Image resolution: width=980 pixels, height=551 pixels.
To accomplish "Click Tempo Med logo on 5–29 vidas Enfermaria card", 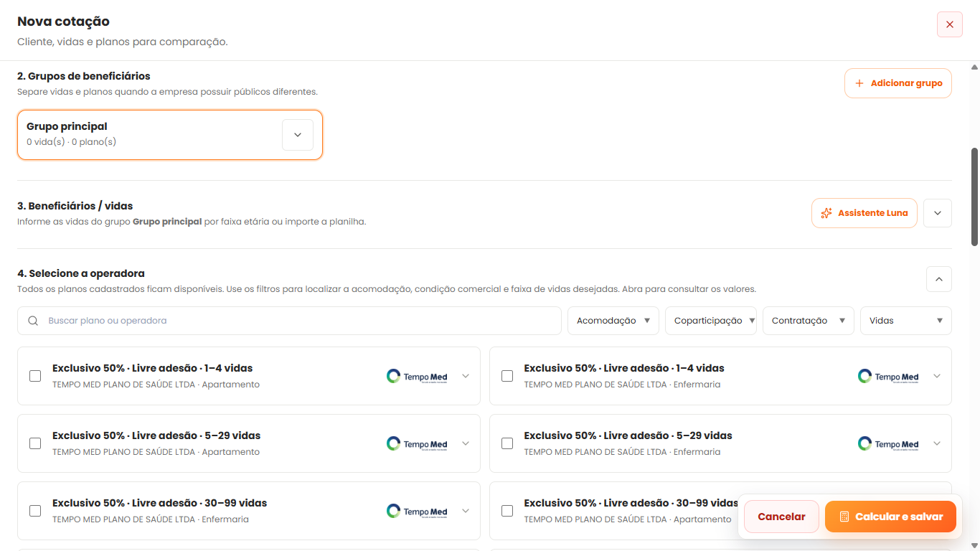I will [x=888, y=443].
